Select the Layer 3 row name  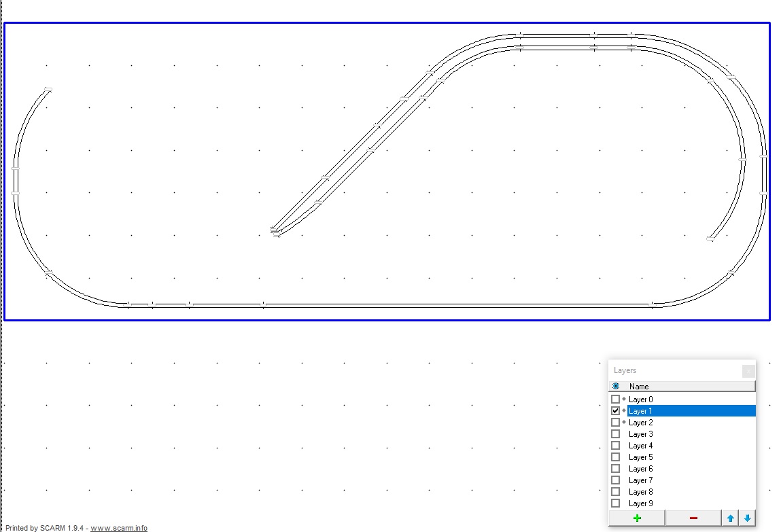(640, 434)
